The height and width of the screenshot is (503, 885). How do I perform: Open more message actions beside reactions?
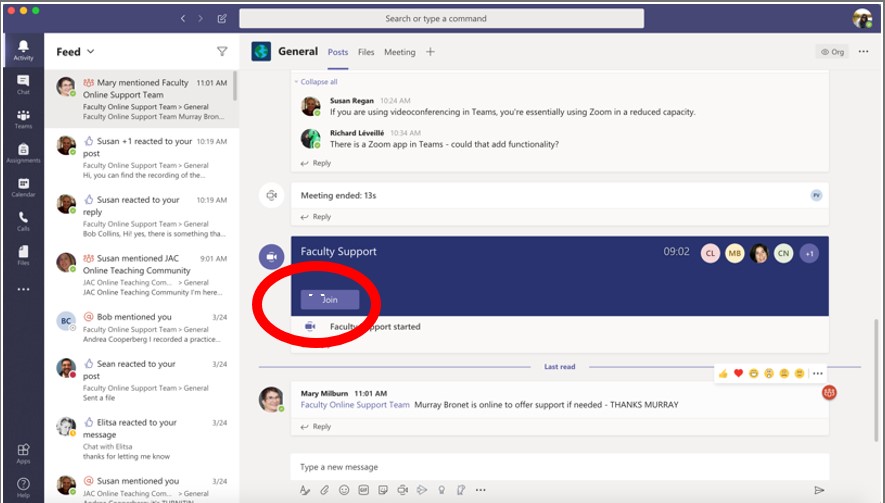point(817,373)
